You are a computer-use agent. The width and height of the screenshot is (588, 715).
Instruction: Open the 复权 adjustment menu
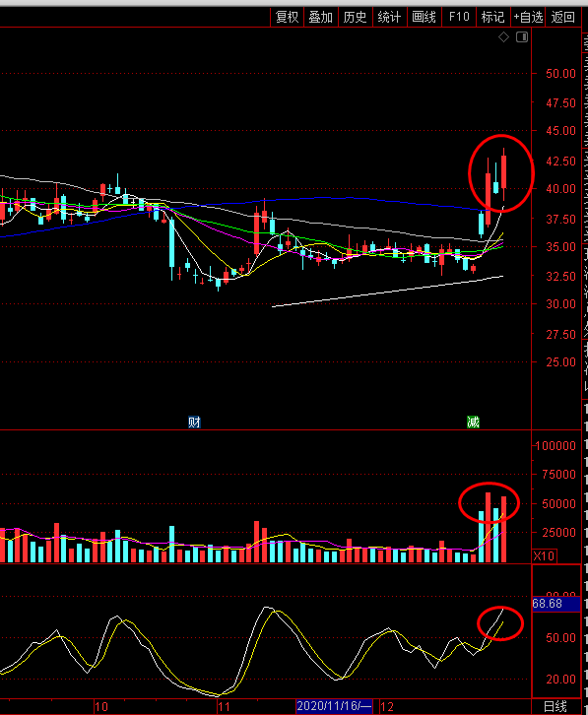click(x=287, y=18)
